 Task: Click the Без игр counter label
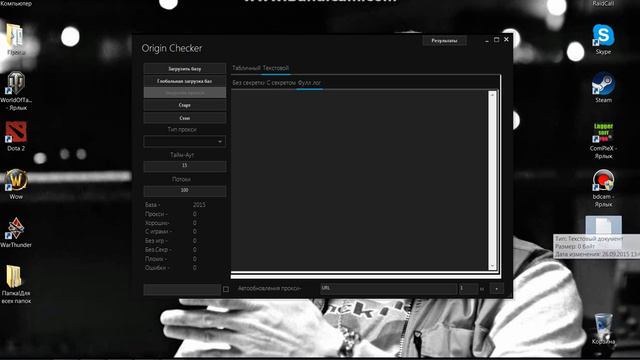coord(156,241)
